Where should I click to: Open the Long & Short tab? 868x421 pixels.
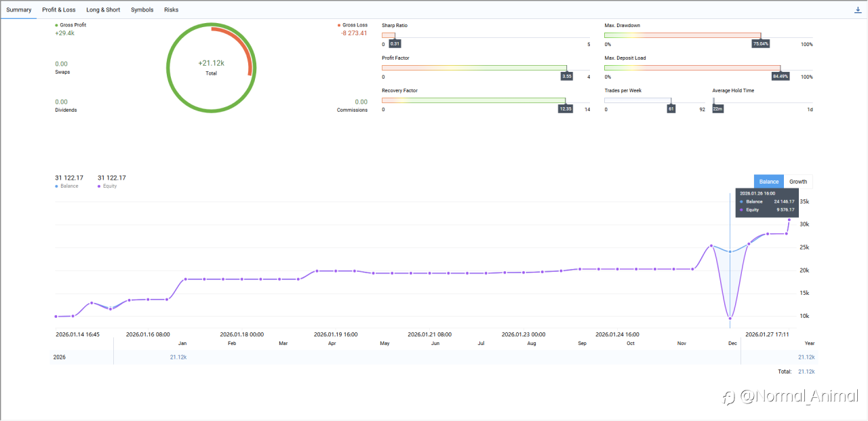tap(103, 10)
